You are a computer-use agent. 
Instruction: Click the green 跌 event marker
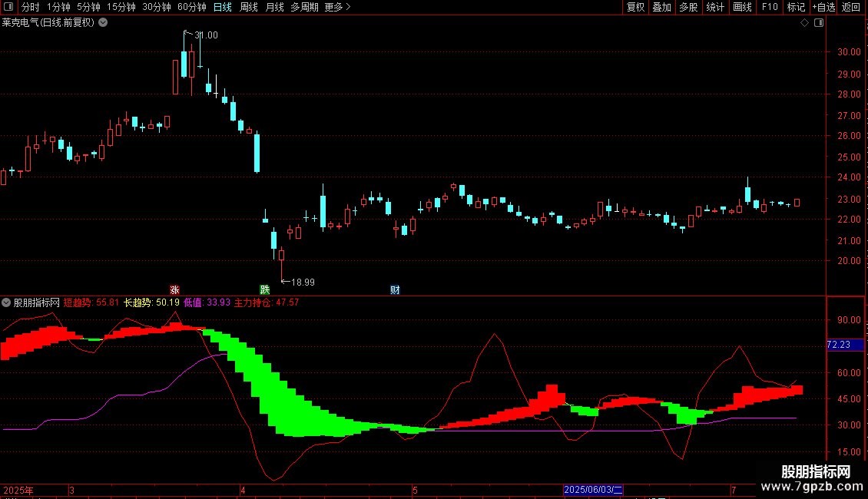tap(264, 290)
